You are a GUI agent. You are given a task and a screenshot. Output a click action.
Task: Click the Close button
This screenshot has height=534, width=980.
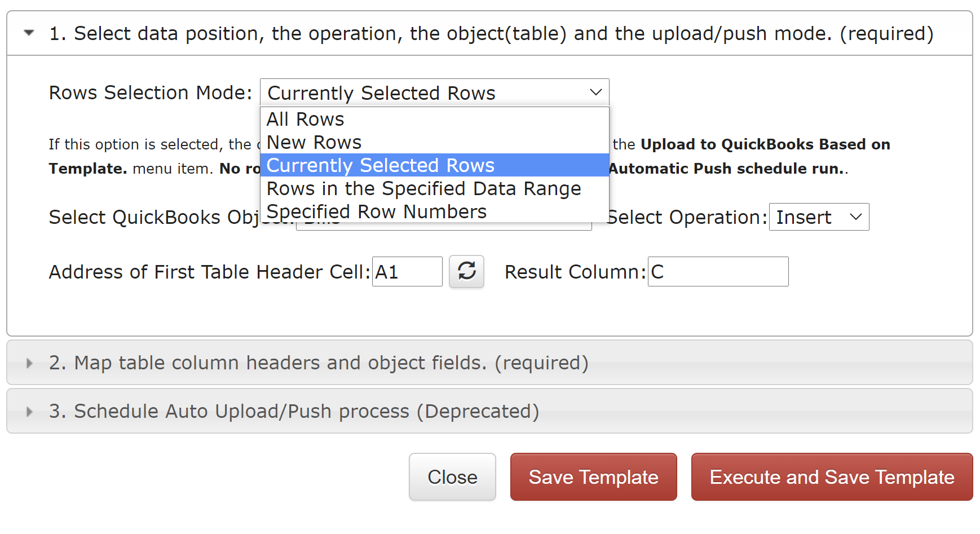pyautogui.click(x=452, y=477)
